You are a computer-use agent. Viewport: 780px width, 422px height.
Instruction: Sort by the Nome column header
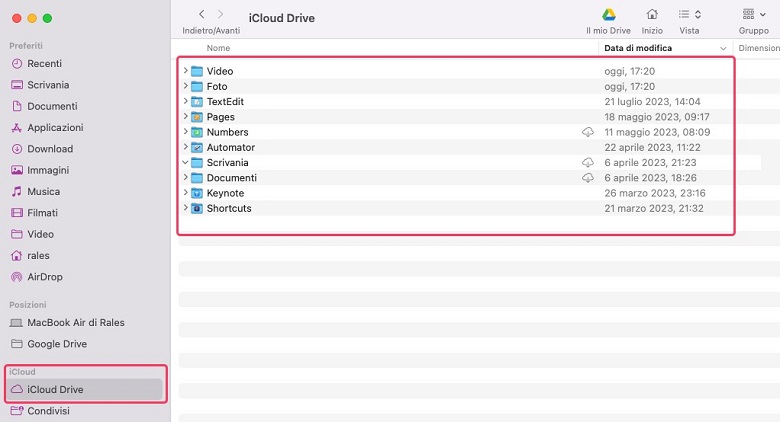tap(218, 48)
